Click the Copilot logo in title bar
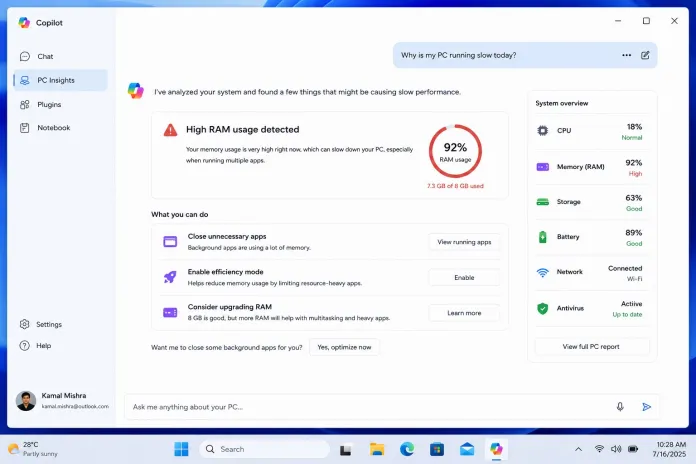Image resolution: width=696 pixels, height=464 pixels. click(x=24, y=23)
